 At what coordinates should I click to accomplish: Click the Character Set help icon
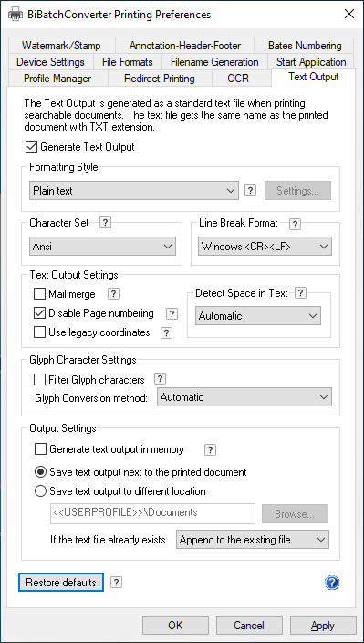click(x=106, y=223)
